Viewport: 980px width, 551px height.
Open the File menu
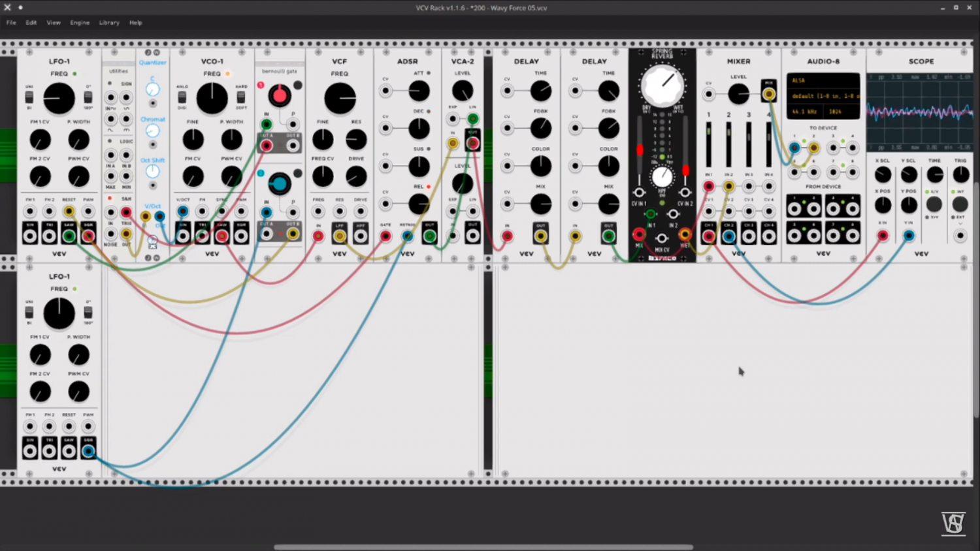pyautogui.click(x=11, y=23)
